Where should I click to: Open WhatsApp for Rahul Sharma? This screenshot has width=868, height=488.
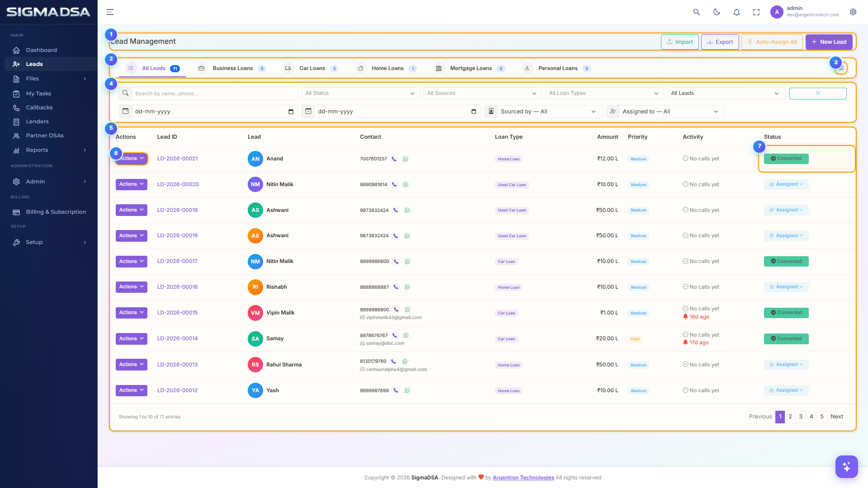pyautogui.click(x=405, y=361)
